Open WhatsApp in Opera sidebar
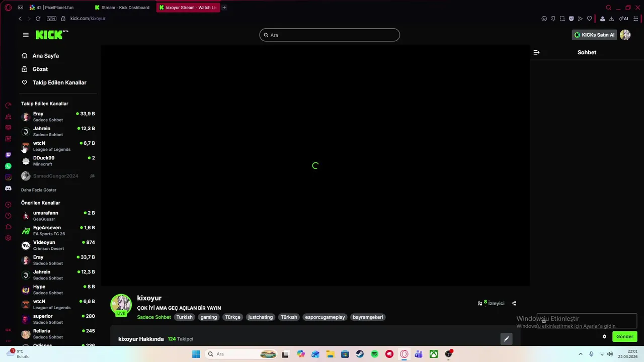This screenshot has height=362, width=644. click(x=8, y=166)
